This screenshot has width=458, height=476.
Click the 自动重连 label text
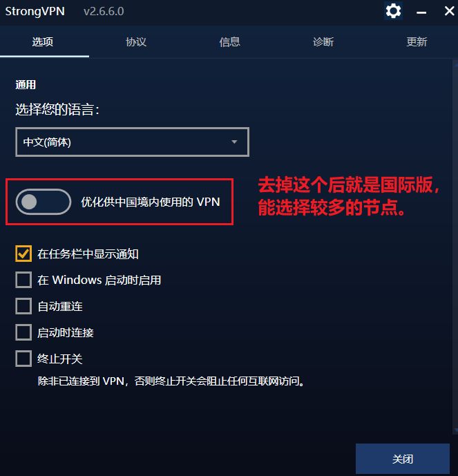[60, 306]
